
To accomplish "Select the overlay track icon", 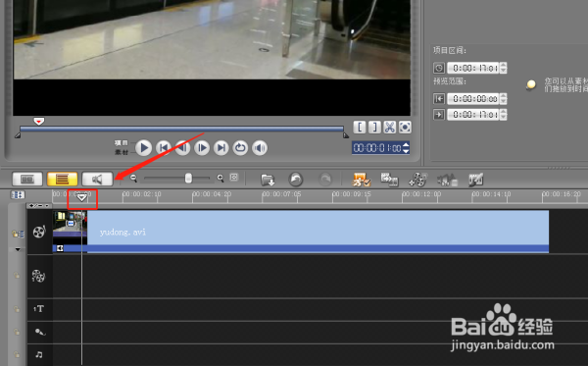I will [38, 276].
